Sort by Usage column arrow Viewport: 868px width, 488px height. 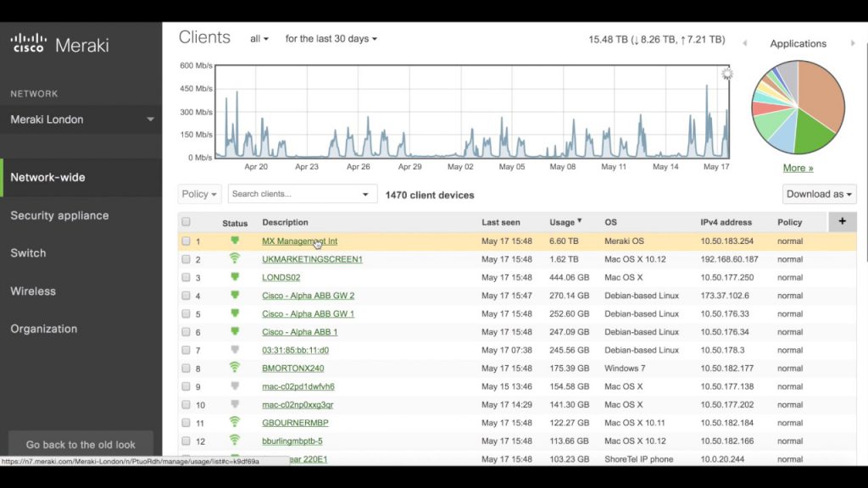[x=580, y=221]
